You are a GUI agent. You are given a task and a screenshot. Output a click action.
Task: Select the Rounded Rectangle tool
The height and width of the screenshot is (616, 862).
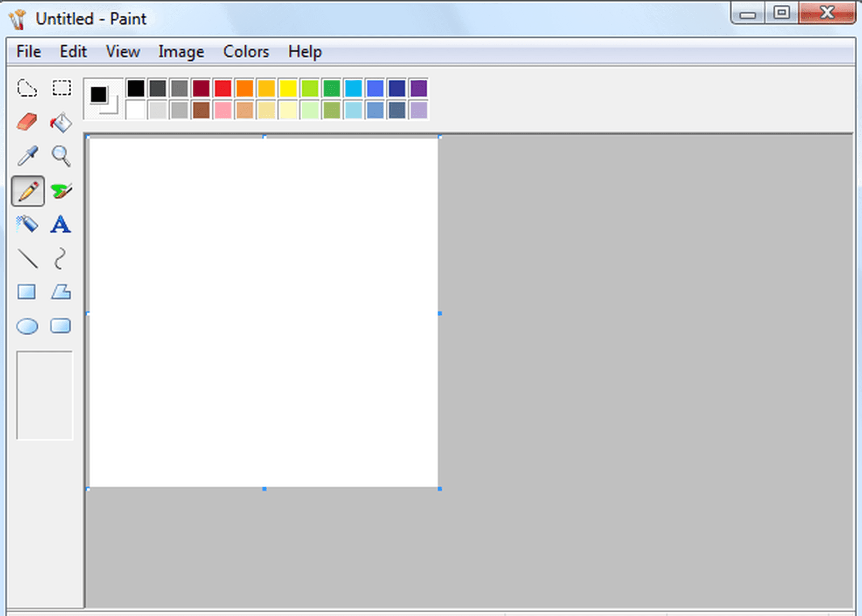(x=61, y=326)
